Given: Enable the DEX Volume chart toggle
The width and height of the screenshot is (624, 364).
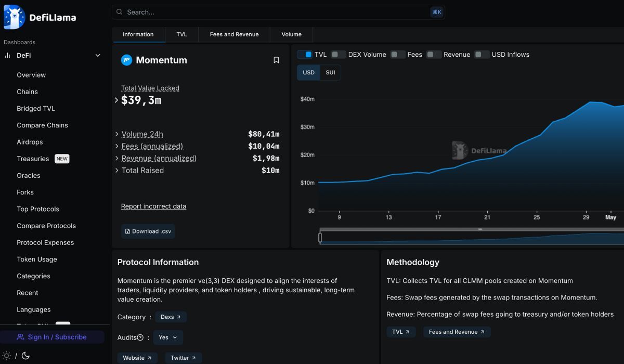Looking at the screenshot, I should click(339, 55).
